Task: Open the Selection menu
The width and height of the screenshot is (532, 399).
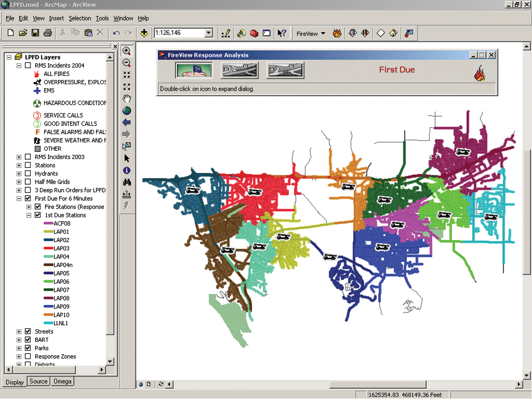Action: (x=80, y=18)
